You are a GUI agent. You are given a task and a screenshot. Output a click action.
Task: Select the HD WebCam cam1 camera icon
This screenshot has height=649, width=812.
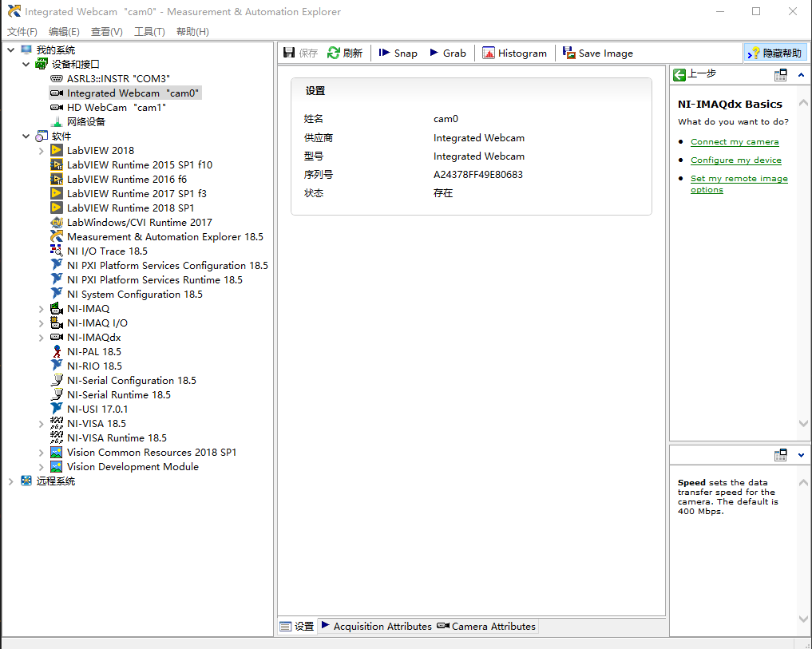[57, 107]
